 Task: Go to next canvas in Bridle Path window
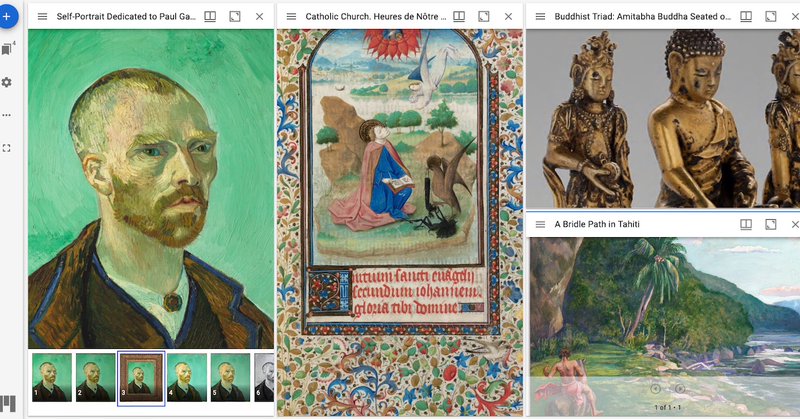click(x=680, y=389)
